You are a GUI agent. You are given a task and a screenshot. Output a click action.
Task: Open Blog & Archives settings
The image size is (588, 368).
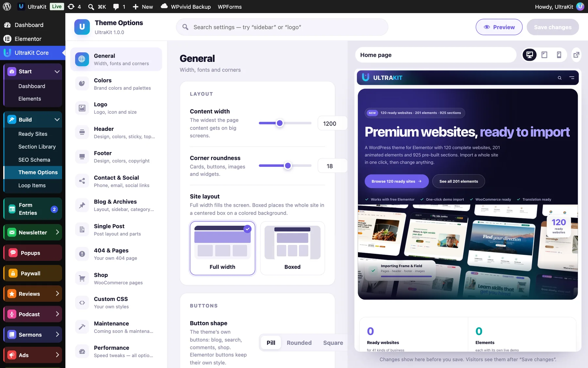pos(116,205)
